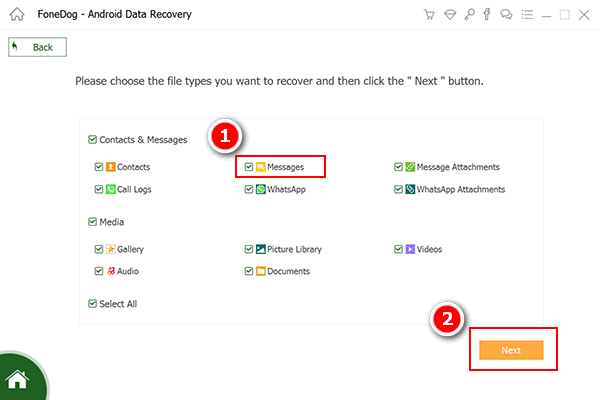This screenshot has width=600, height=400.
Task: Toggle the Media group checkbox
Action: (93, 222)
